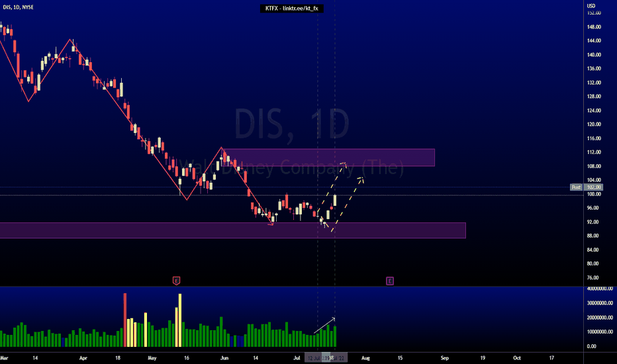Click the tallest red volume bar

pyautogui.click(x=125, y=320)
